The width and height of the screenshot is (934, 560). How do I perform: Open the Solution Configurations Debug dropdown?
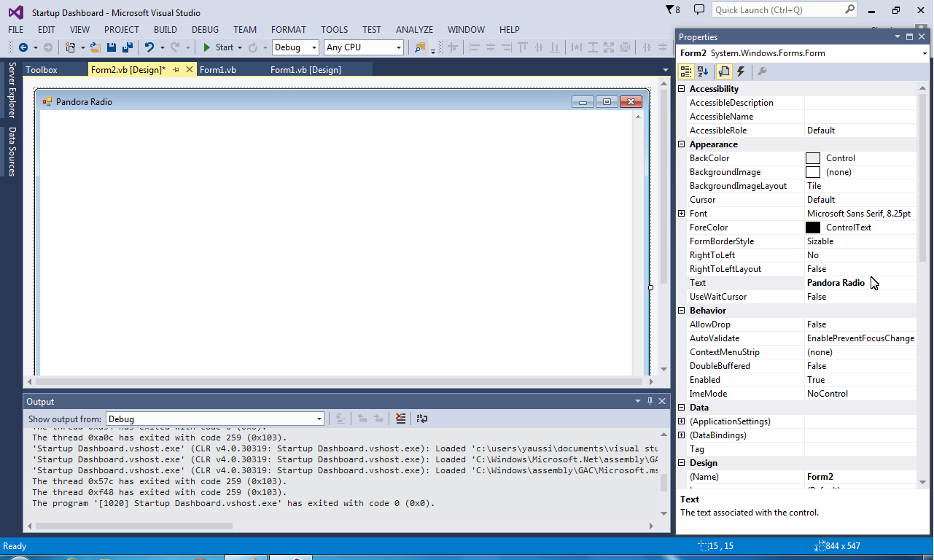[295, 47]
